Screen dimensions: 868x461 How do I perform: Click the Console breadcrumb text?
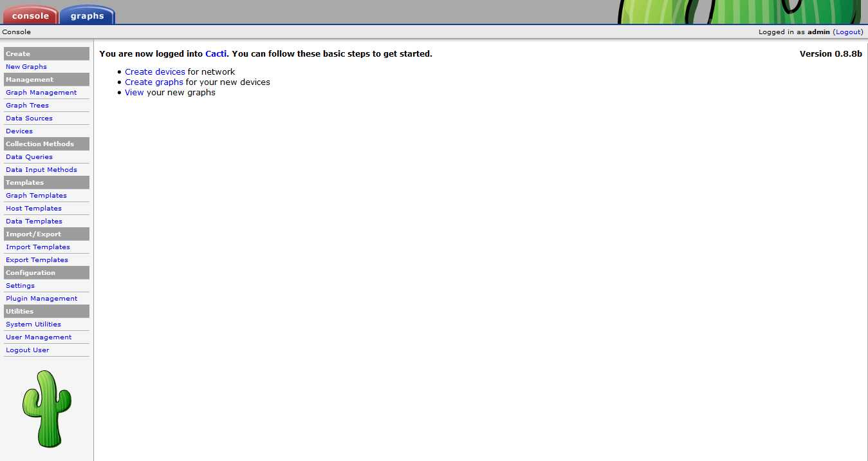pyautogui.click(x=17, y=32)
